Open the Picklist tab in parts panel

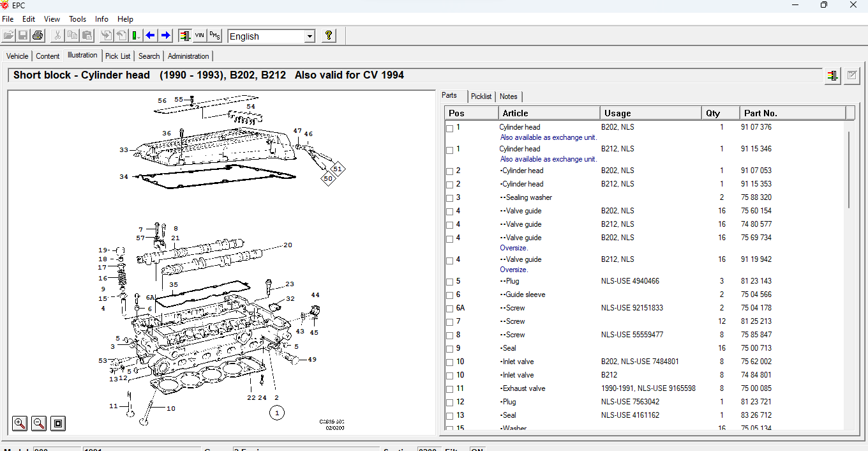(481, 96)
